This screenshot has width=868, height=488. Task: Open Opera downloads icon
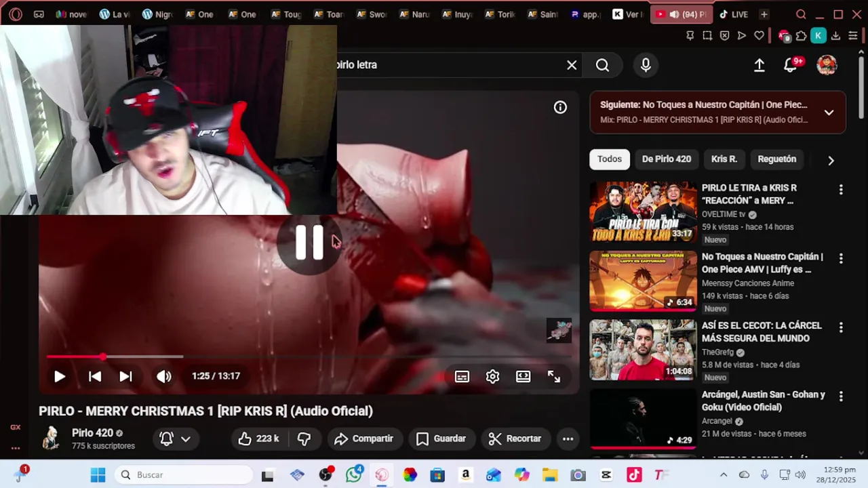[x=835, y=36]
